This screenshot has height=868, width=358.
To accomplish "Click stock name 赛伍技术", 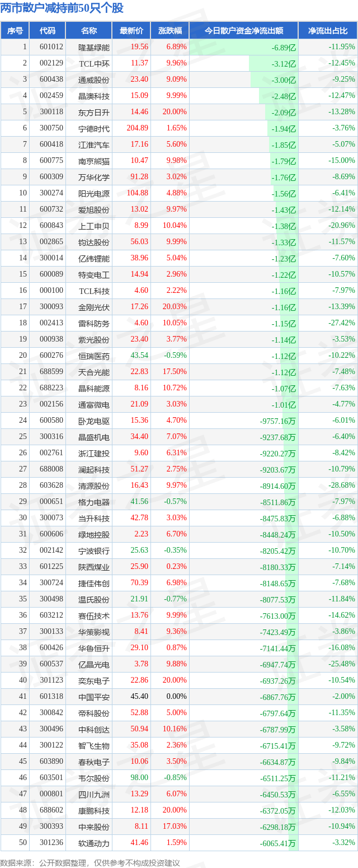I will tap(94, 616).
